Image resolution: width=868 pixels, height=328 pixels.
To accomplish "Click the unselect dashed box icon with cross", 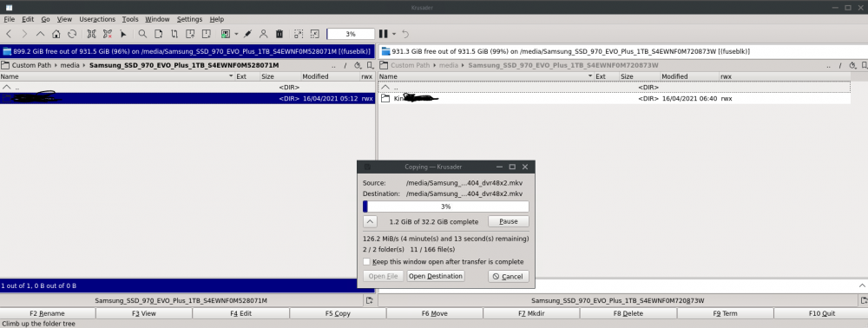I will click(x=314, y=34).
